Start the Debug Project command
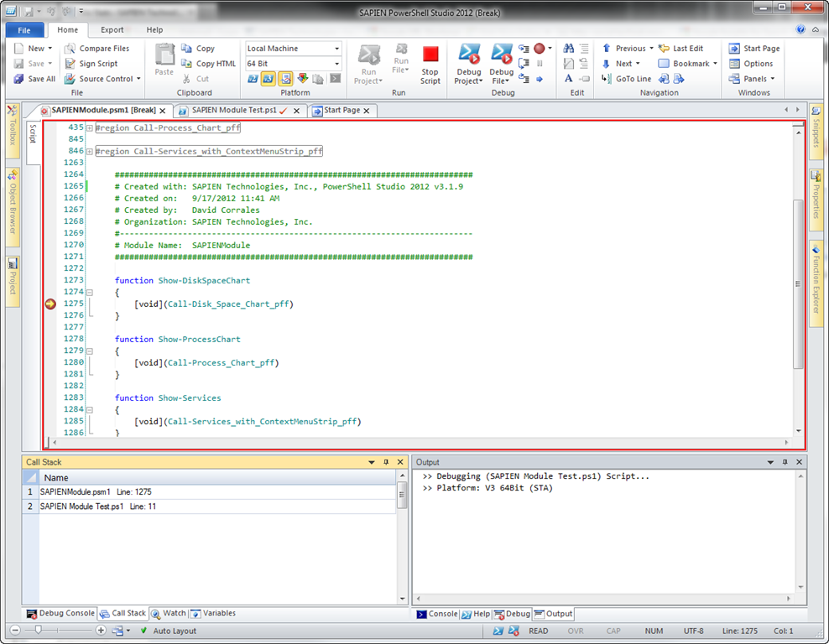The image size is (829, 644). (x=469, y=65)
